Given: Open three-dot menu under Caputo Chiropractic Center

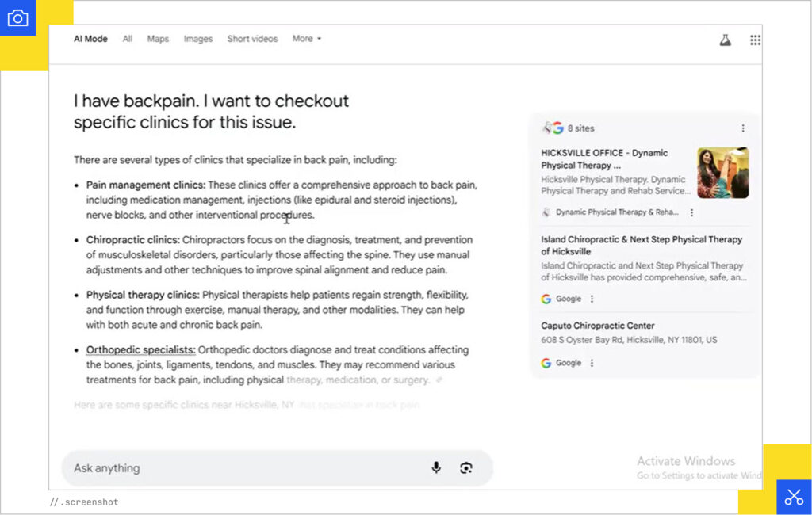Looking at the screenshot, I should tap(592, 363).
